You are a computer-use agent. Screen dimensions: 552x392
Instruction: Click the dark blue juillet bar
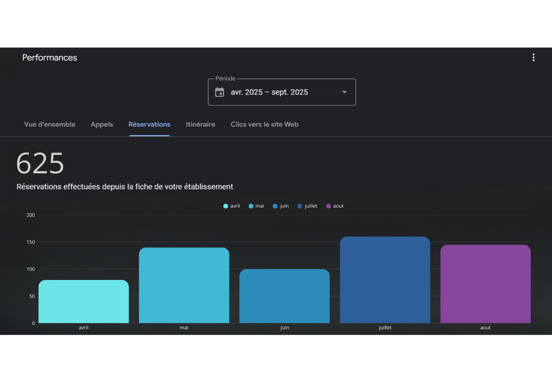385,280
